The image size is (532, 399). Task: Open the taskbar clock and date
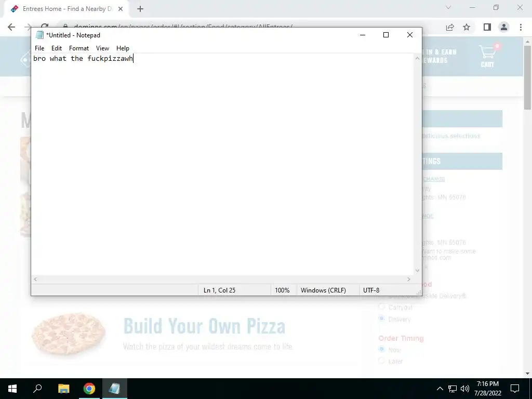coord(488,389)
